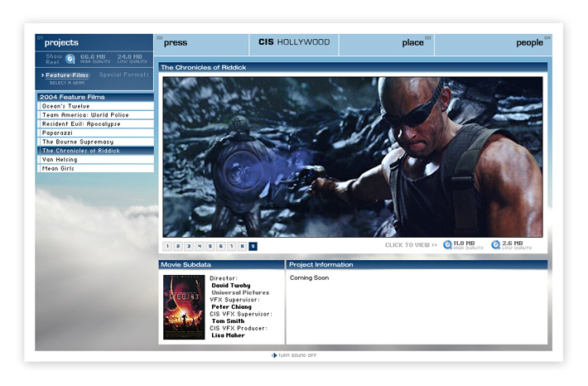This screenshot has height=386, width=588.
Task: Select The Bourne Supremacy
Action: pyautogui.click(x=95, y=142)
